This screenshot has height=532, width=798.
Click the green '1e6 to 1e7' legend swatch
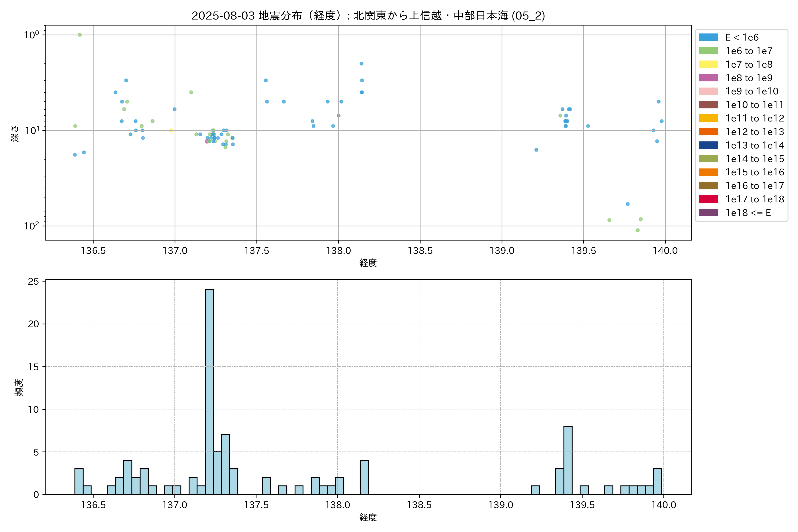708,51
